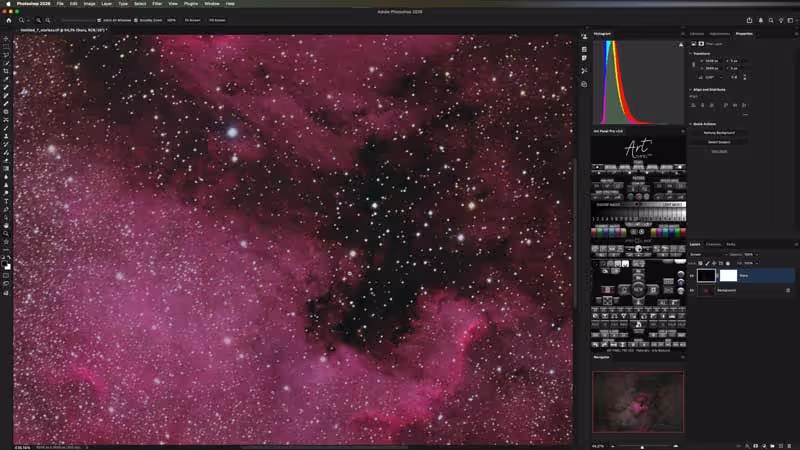Click the REV button in Art Panel Pro
The height and width of the screenshot is (450, 800).
click(x=638, y=289)
